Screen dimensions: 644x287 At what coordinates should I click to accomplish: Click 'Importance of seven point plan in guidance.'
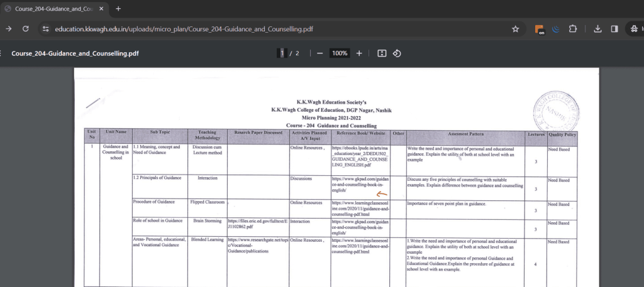pos(447,203)
